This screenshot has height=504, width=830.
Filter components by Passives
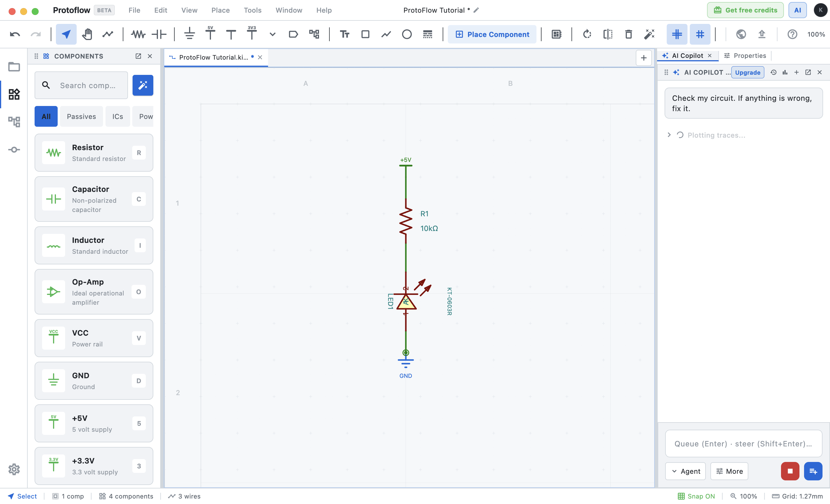82,116
